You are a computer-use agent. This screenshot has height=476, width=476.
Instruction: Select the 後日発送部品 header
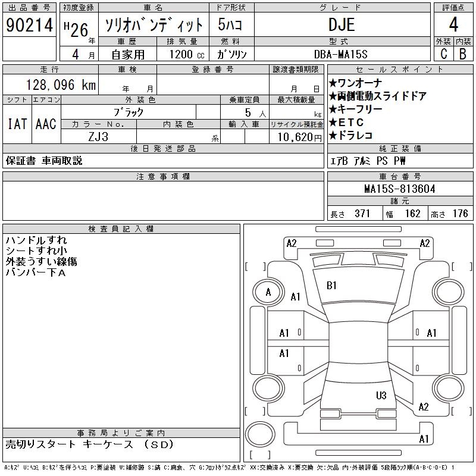click(x=163, y=148)
